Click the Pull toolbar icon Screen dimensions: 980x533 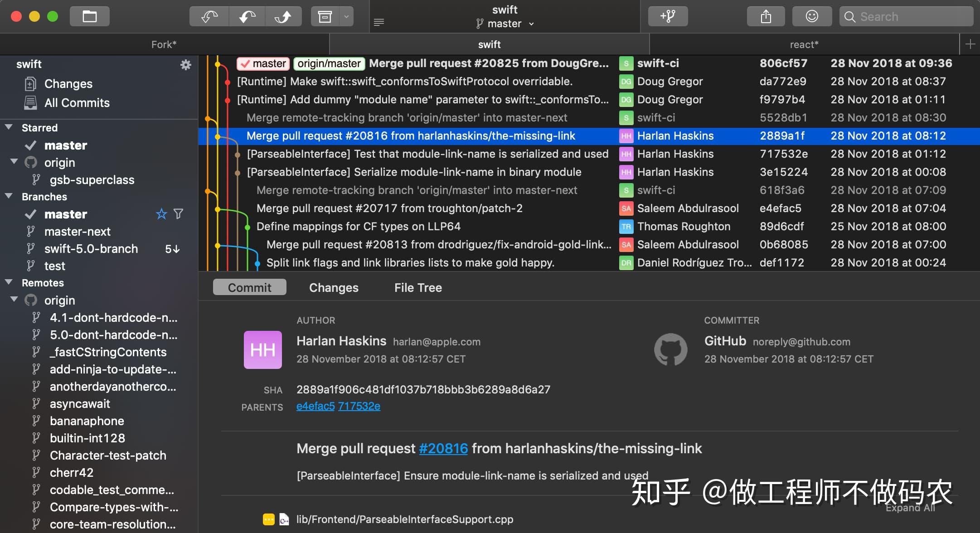(247, 17)
